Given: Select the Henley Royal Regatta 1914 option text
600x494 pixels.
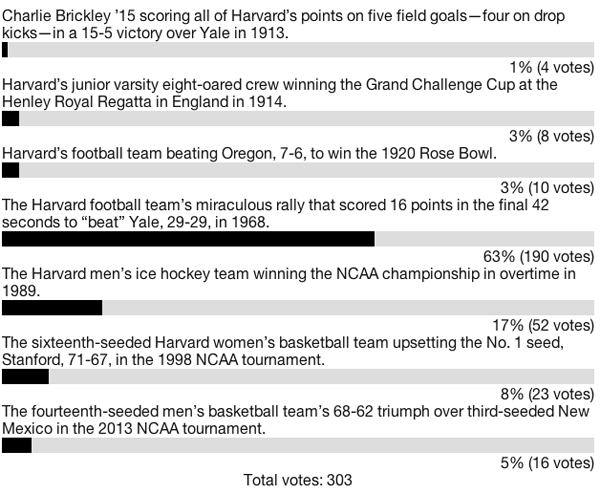Looking at the screenshot, I should pos(280,93).
